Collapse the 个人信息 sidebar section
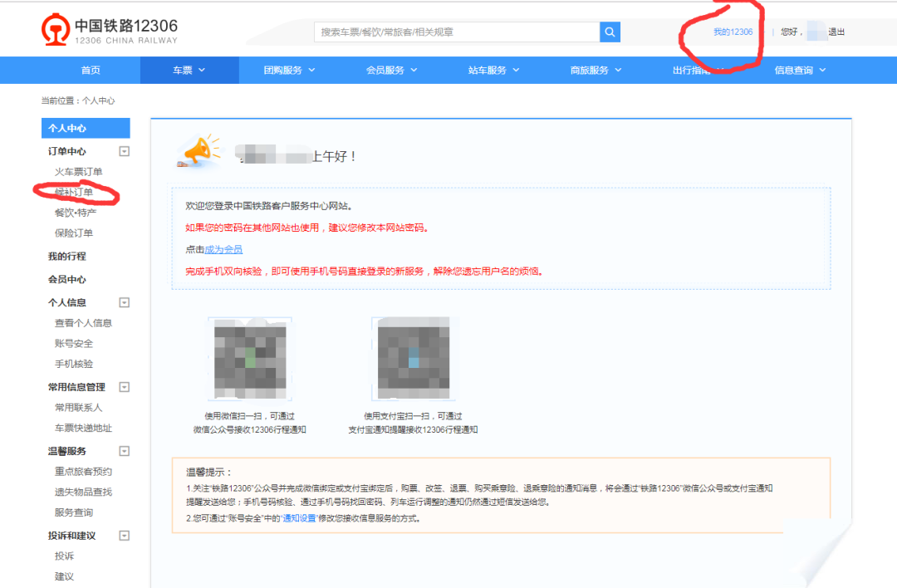The height and width of the screenshot is (588, 897). [125, 302]
